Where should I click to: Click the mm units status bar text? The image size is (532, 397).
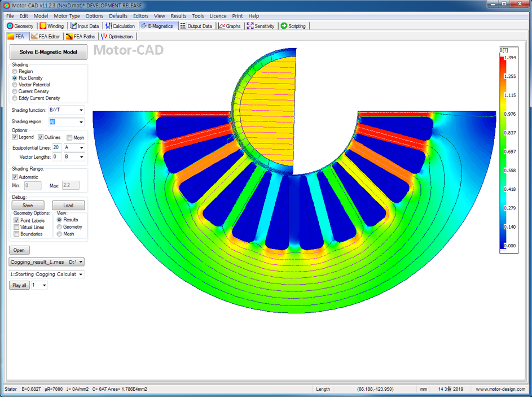(x=424, y=389)
